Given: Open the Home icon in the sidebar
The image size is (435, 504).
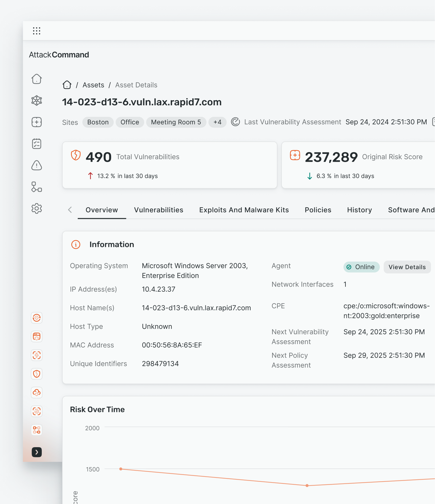Looking at the screenshot, I should click(x=37, y=79).
